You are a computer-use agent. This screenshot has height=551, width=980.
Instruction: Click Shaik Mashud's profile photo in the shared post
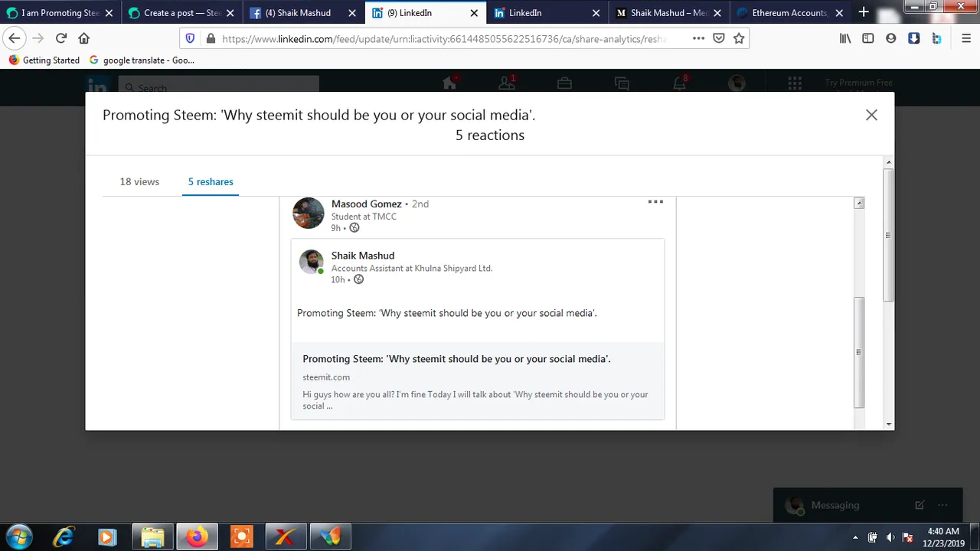311,262
